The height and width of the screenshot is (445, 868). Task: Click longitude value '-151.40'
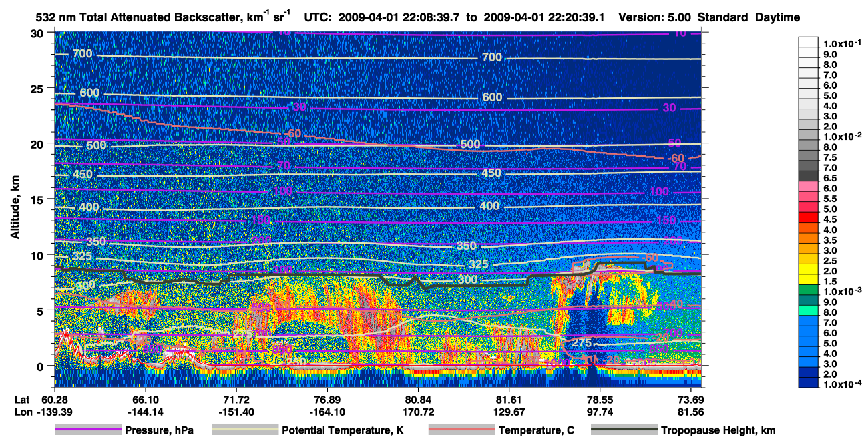tap(236, 411)
